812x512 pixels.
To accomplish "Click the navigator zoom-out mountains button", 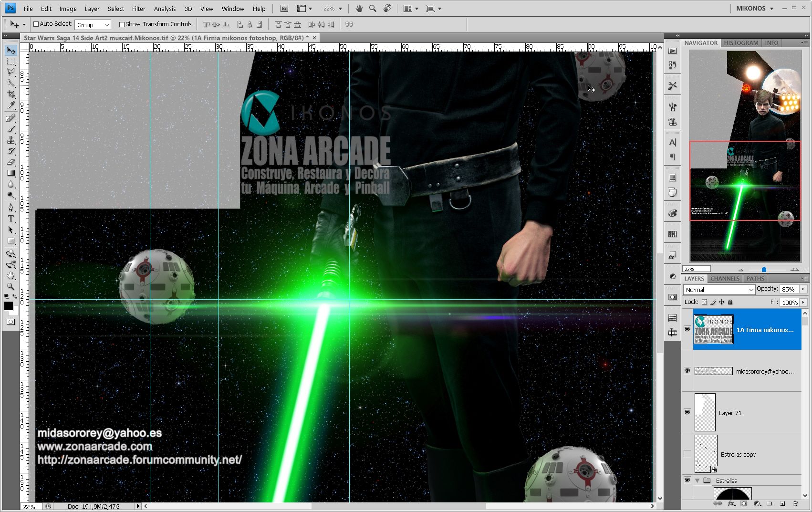I will tap(740, 270).
